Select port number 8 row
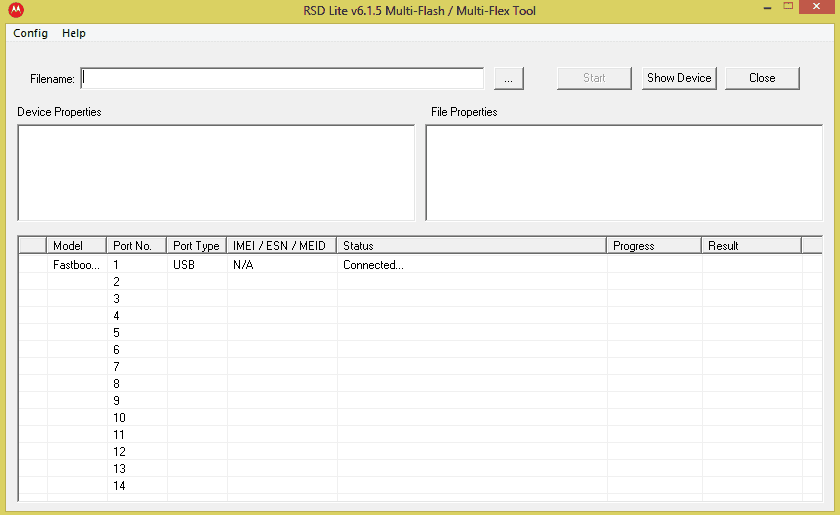 [421, 384]
